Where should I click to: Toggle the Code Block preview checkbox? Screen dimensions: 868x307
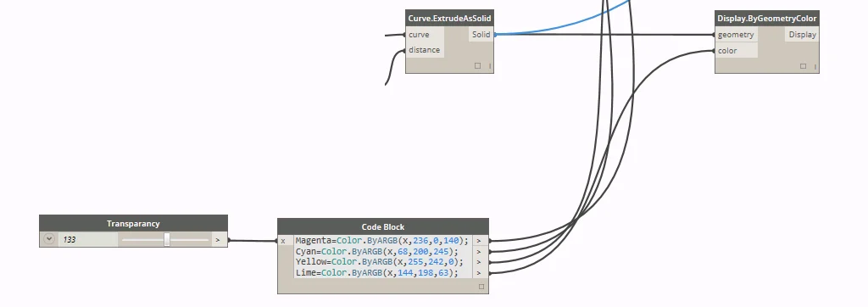[481, 287]
